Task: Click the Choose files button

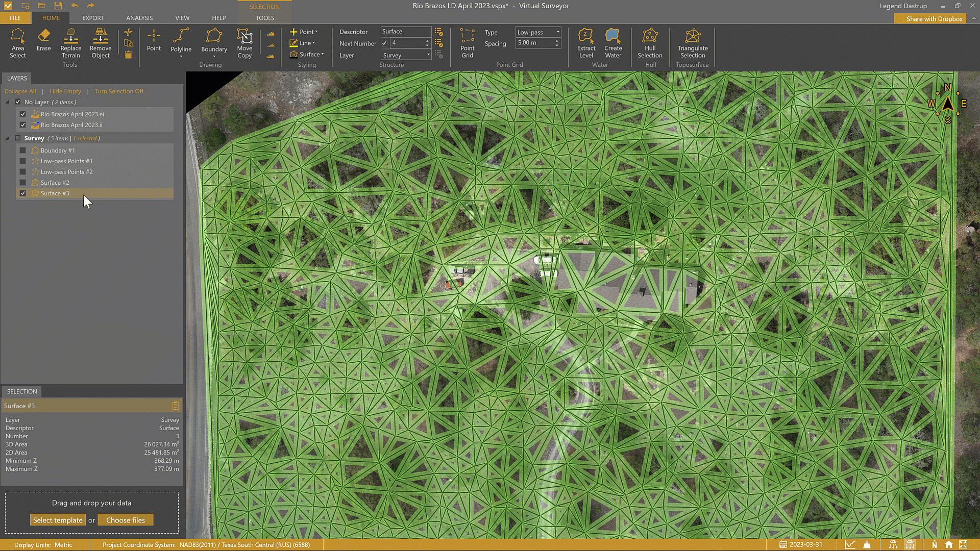Action: (126, 520)
